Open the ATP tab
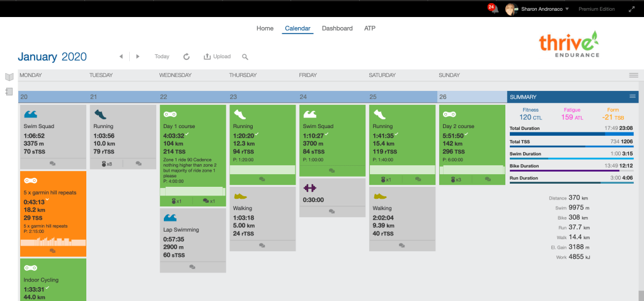This screenshot has width=644, height=301. 370,28
